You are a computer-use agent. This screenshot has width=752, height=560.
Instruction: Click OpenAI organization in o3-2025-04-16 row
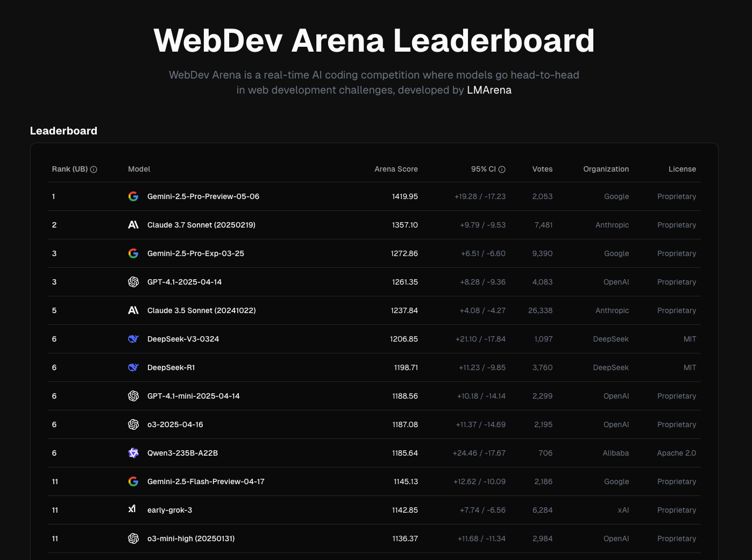tap(616, 424)
